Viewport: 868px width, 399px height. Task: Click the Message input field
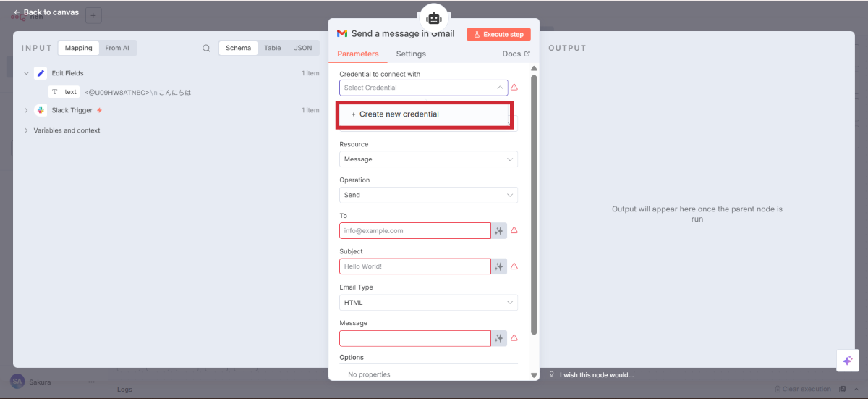414,338
